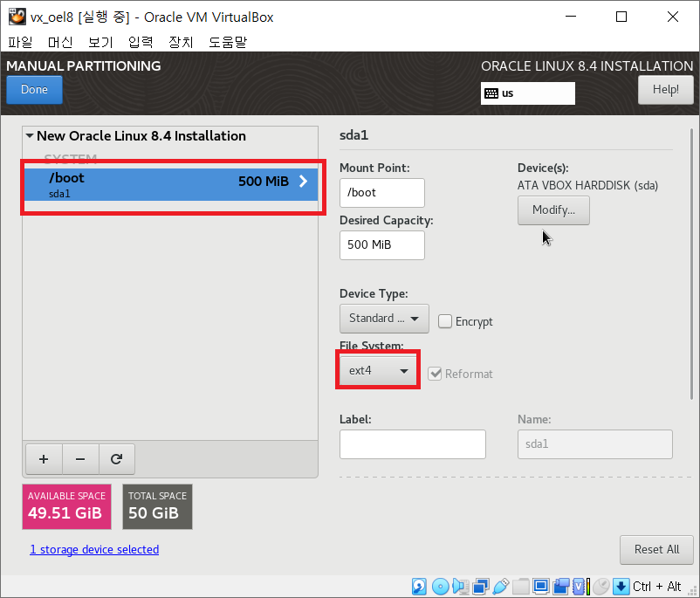The width and height of the screenshot is (700, 598).
Task: Add a new mount point with plus
Action: 44,459
